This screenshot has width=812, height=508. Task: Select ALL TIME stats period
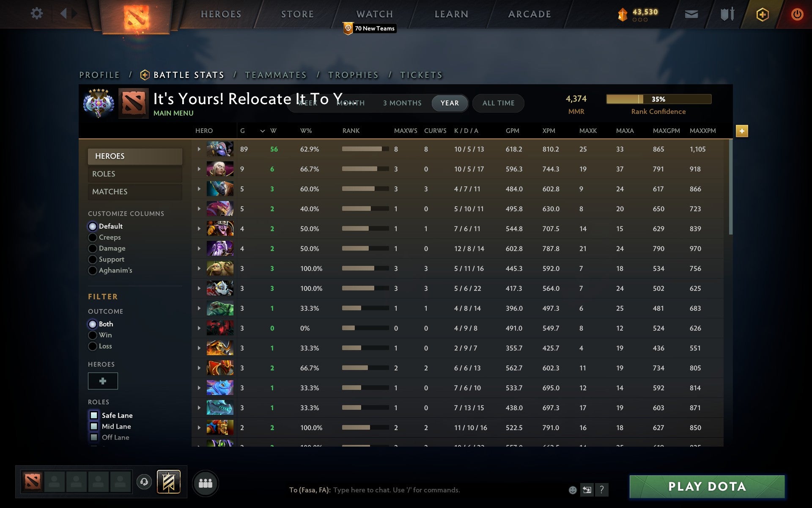point(498,103)
